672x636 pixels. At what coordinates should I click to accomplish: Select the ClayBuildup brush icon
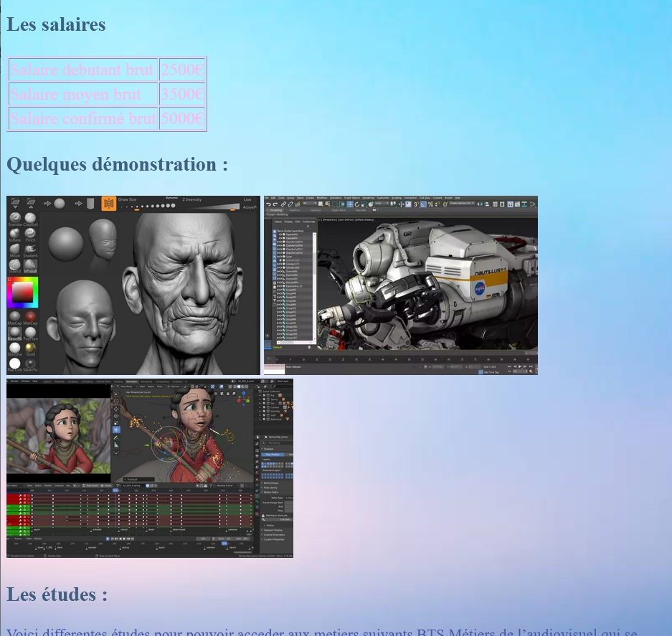coord(30,218)
